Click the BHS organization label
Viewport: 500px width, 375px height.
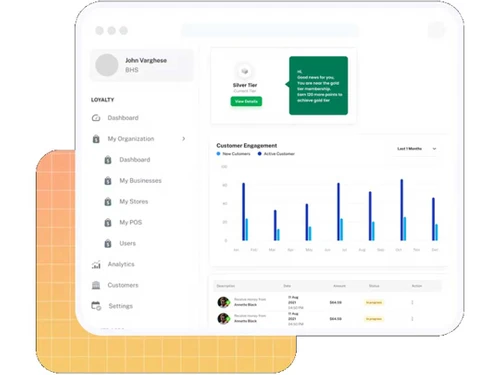coord(132,70)
